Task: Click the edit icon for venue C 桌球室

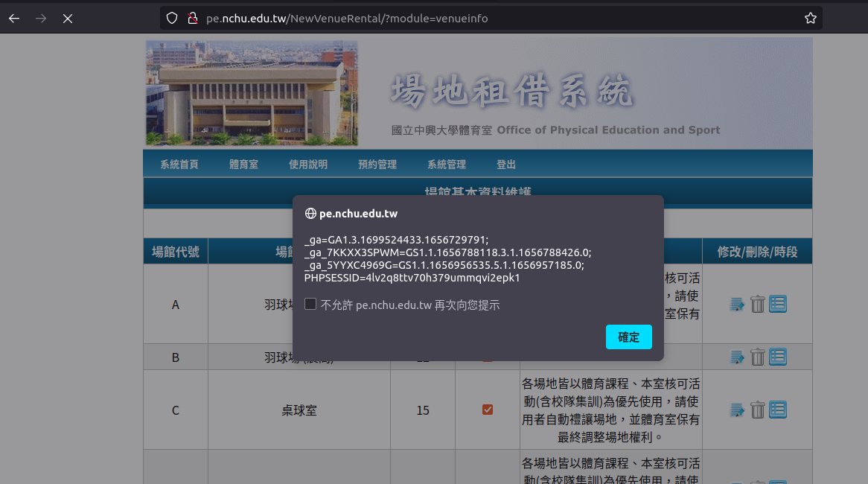Action: (x=737, y=410)
